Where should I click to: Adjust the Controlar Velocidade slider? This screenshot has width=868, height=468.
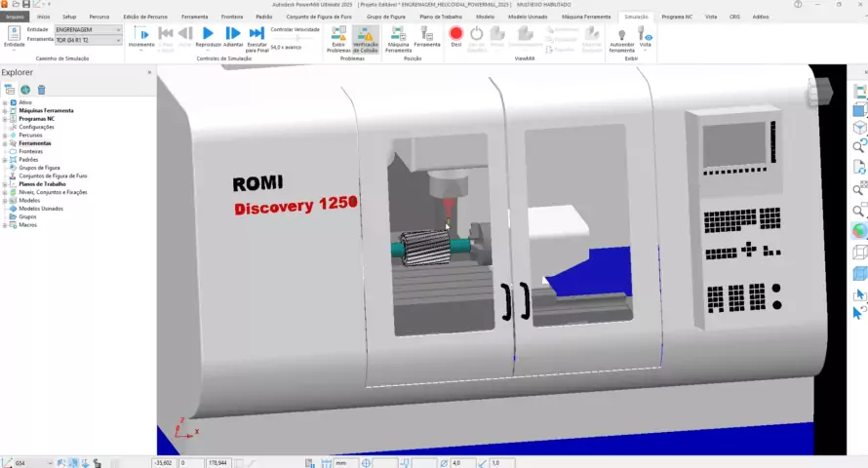coord(294,37)
